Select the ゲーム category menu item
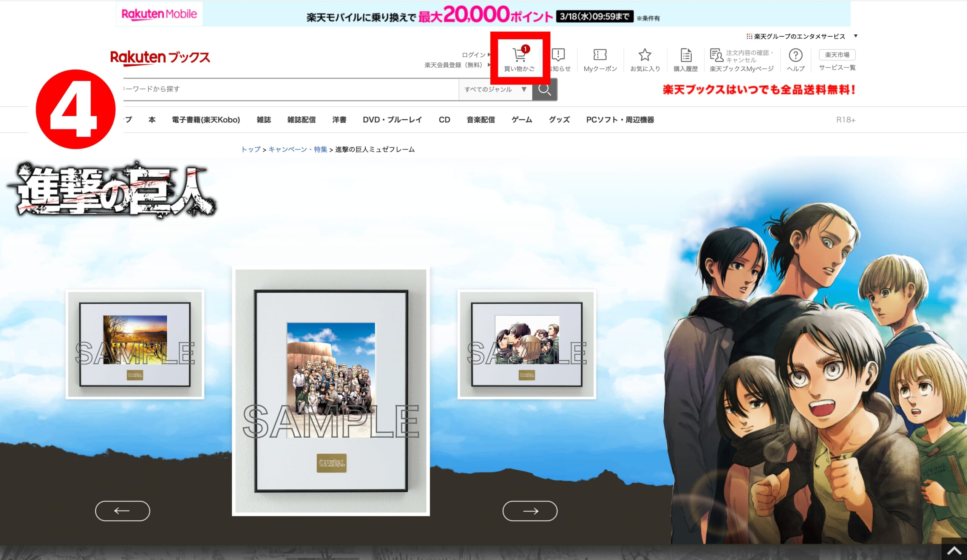 coord(522,120)
